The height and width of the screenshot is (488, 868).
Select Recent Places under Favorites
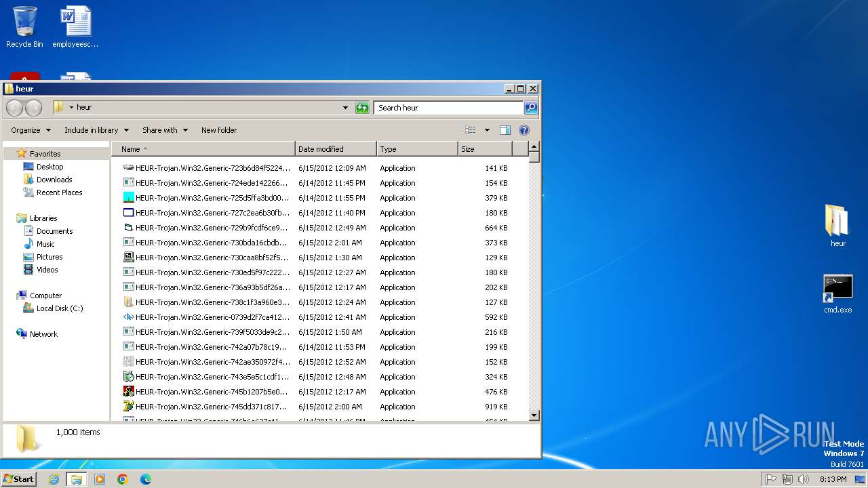pyautogui.click(x=59, y=192)
